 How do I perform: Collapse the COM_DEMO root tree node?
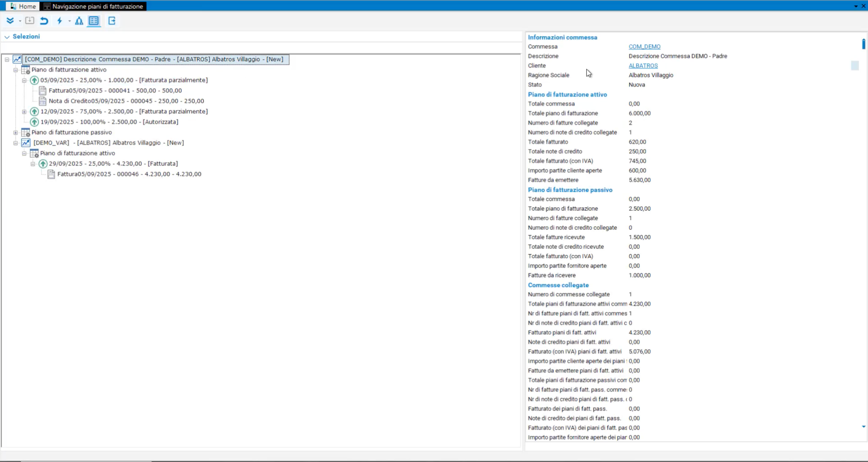7,60
